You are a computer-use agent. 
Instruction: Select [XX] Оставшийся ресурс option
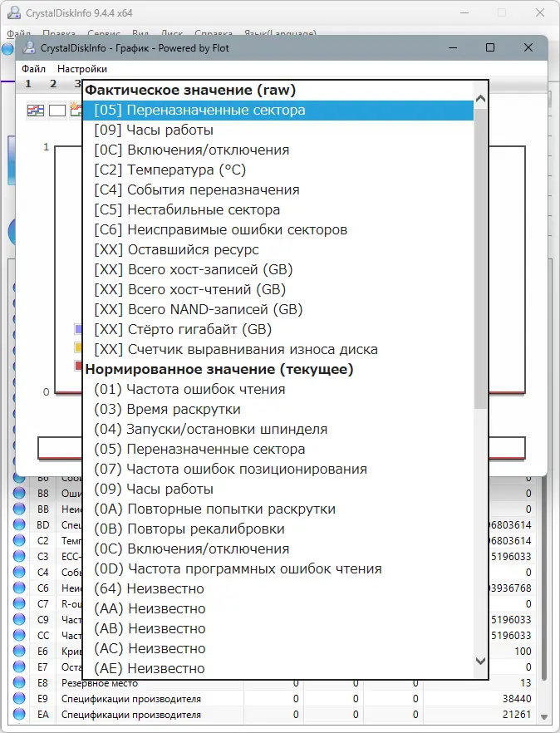pyautogui.click(x=278, y=249)
